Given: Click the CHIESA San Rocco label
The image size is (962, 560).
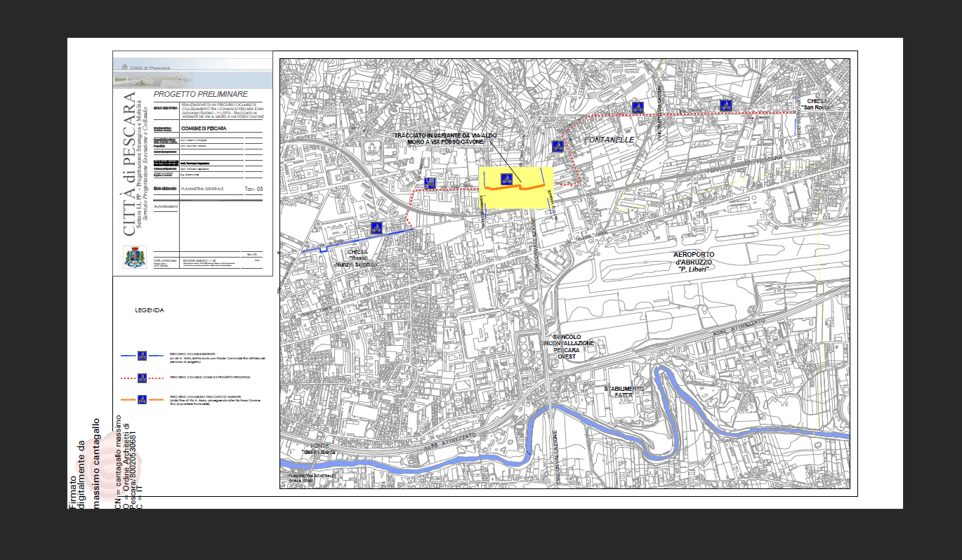Looking at the screenshot, I should (817, 104).
